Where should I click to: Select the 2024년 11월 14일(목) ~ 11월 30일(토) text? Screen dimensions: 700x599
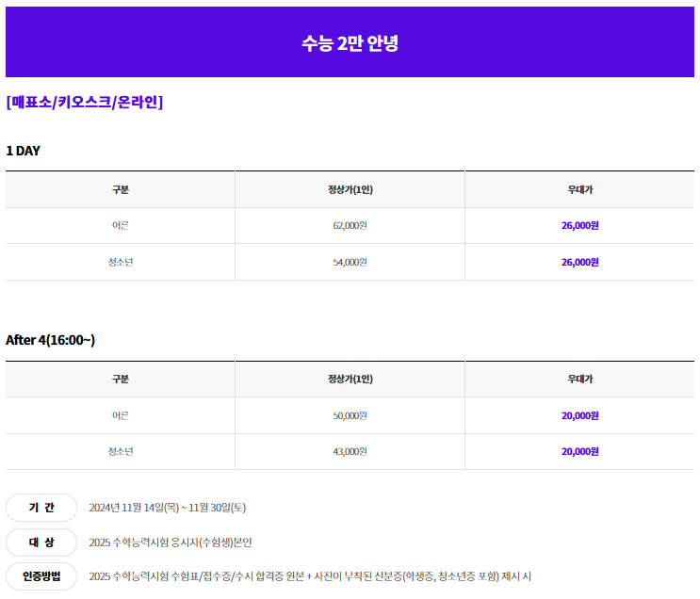pos(168,508)
